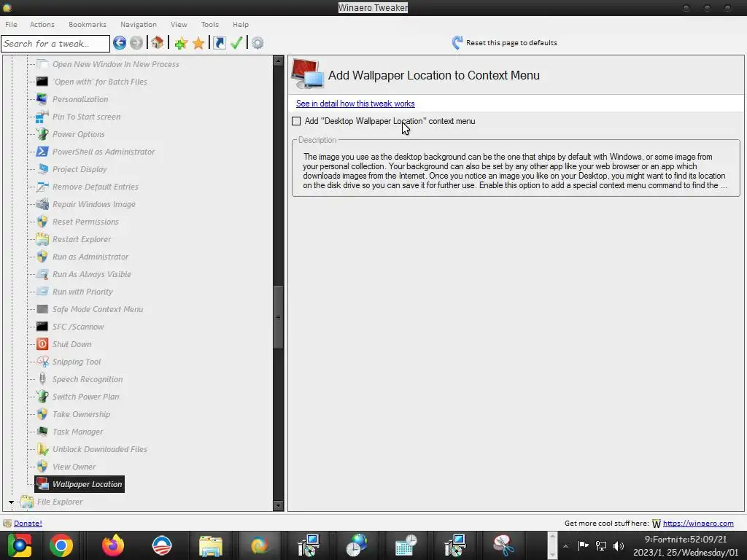747x560 pixels.
Task: Open the Navigation menu
Action: (138, 24)
